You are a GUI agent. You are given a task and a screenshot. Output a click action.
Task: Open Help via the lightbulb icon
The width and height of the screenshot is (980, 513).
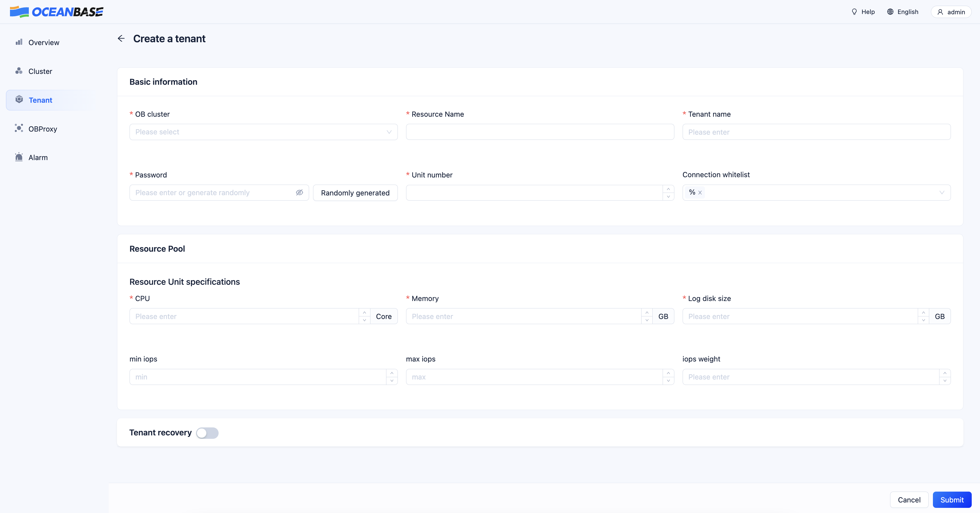pyautogui.click(x=854, y=12)
